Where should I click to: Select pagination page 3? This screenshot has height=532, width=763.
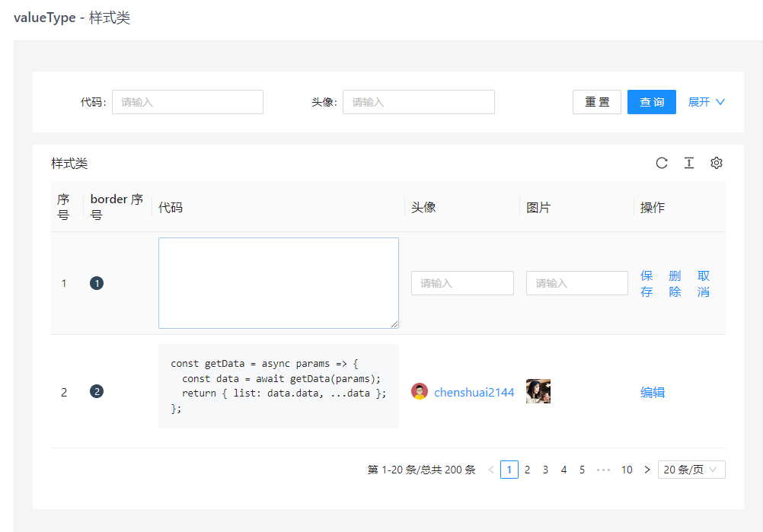pos(545,470)
